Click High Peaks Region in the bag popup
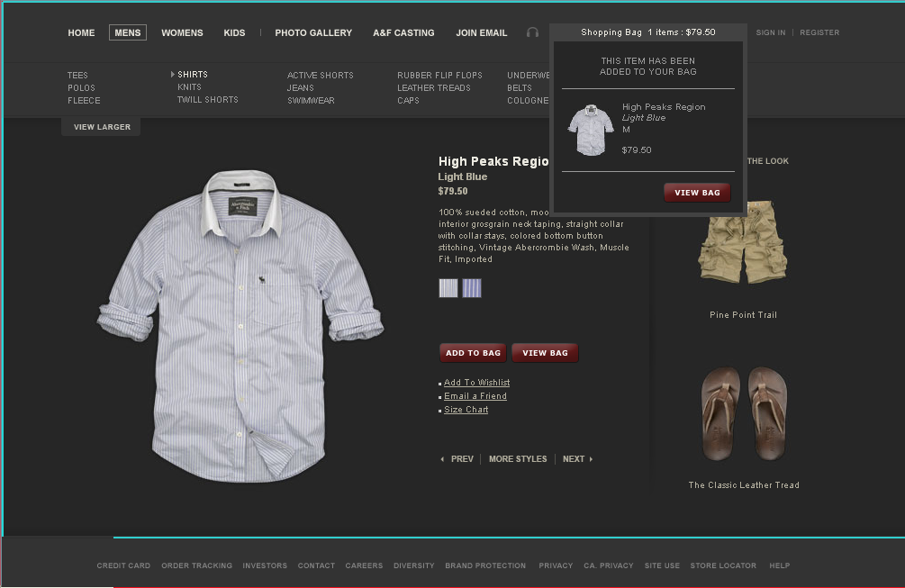 (664, 107)
